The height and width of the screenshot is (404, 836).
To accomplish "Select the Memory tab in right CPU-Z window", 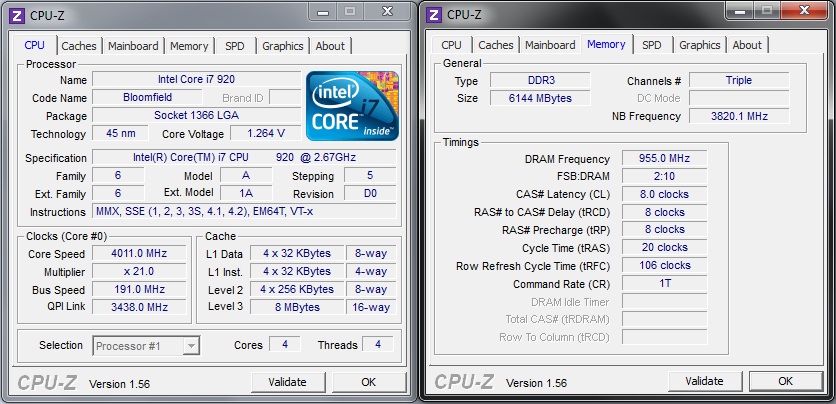I will pyautogui.click(x=606, y=44).
